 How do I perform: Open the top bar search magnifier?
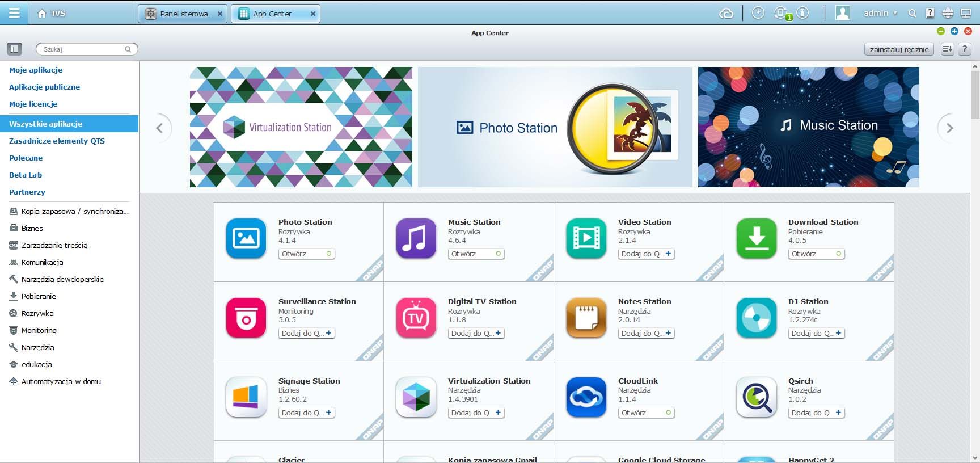912,13
